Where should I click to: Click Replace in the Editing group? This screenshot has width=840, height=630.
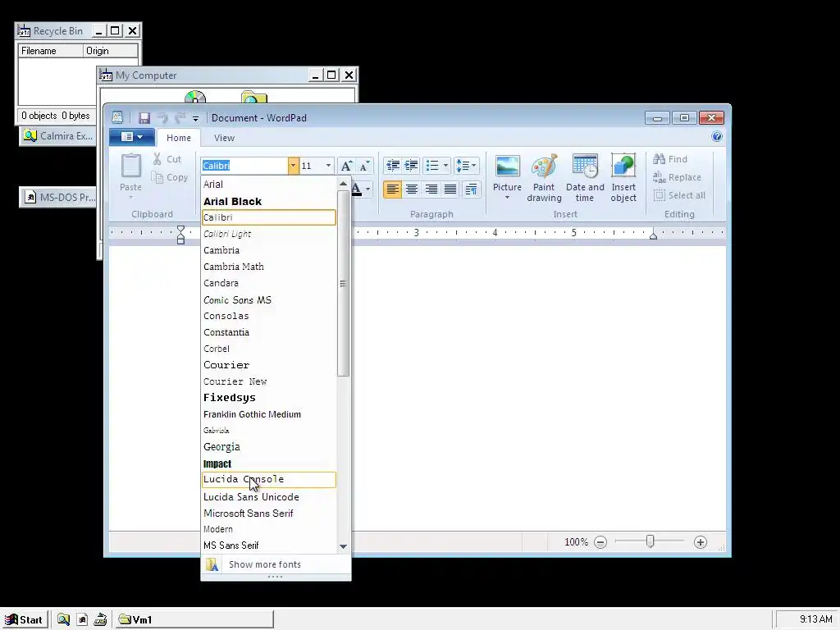pyautogui.click(x=677, y=177)
